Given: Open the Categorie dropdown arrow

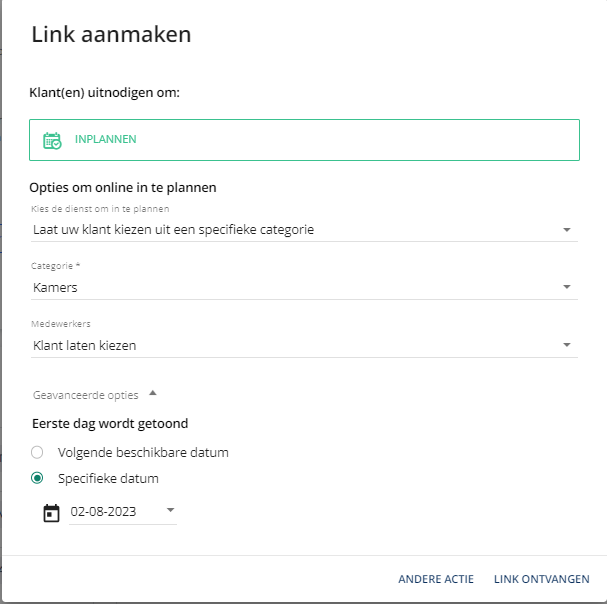Looking at the screenshot, I should click(x=566, y=287).
